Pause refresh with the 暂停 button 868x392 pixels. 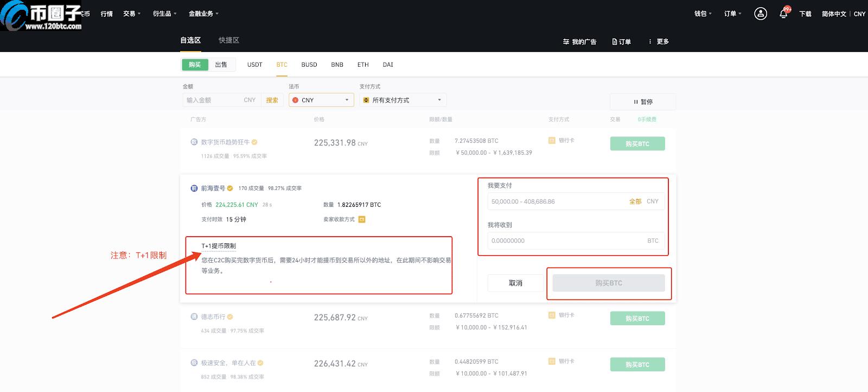coord(643,102)
